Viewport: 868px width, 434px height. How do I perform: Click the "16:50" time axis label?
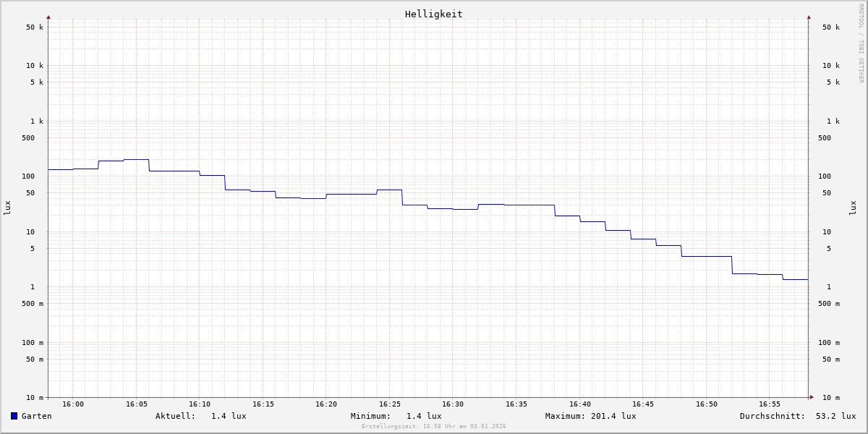pos(707,404)
